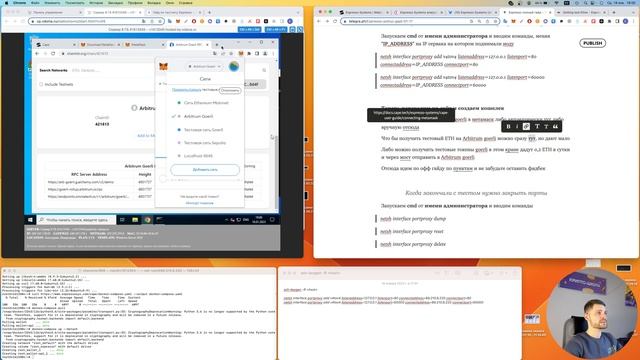Click the profile avatar in right Chrome toolbar
Screen dimensions: 640x360
tap(625, 21)
